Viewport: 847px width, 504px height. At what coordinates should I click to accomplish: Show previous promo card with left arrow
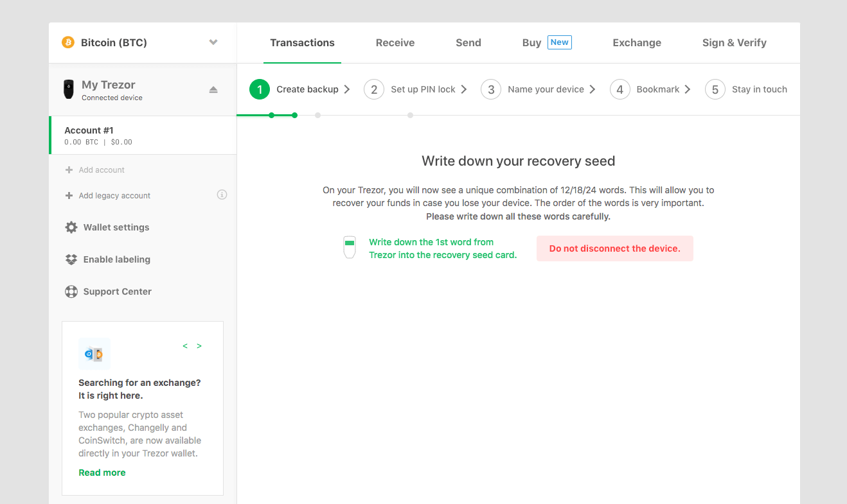tap(185, 346)
